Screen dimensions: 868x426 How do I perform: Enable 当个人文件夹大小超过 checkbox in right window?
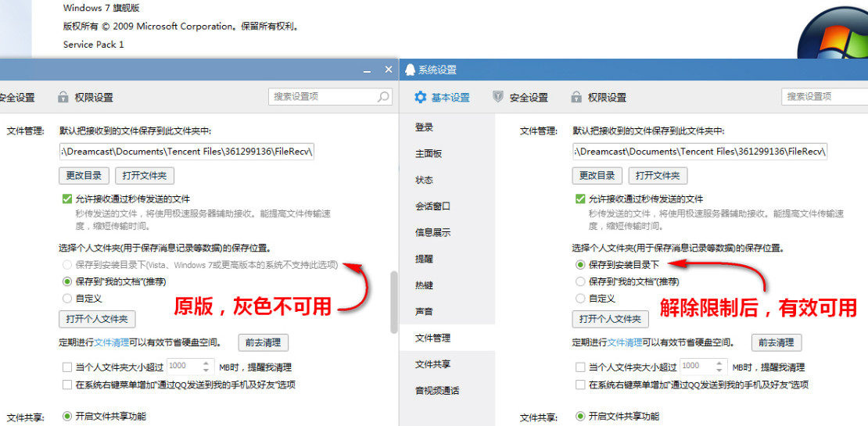click(x=580, y=367)
